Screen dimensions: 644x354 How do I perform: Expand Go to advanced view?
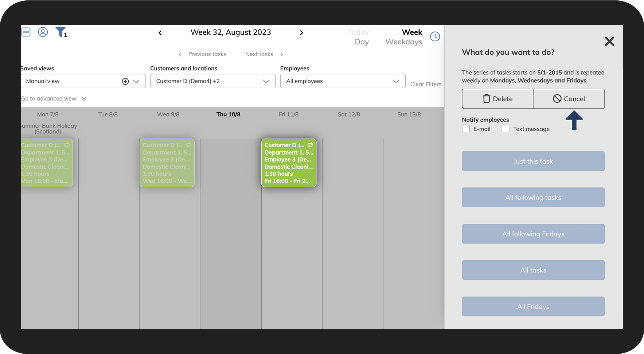pyautogui.click(x=54, y=99)
